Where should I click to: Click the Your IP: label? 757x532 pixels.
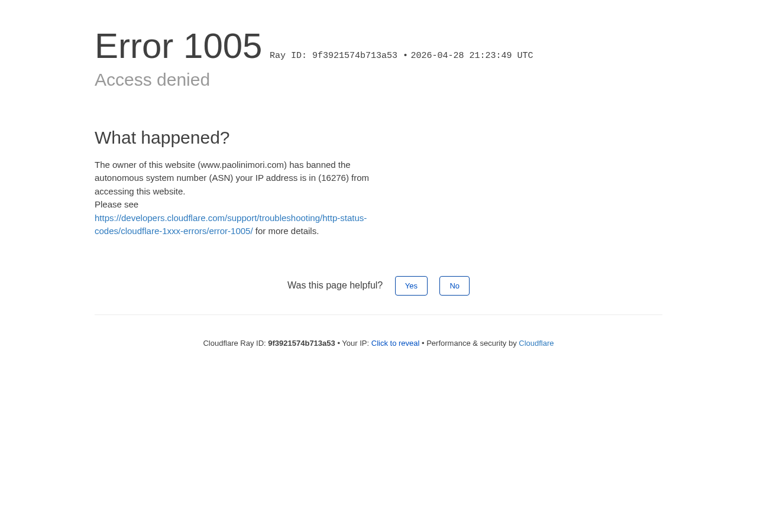pyautogui.click(x=355, y=343)
